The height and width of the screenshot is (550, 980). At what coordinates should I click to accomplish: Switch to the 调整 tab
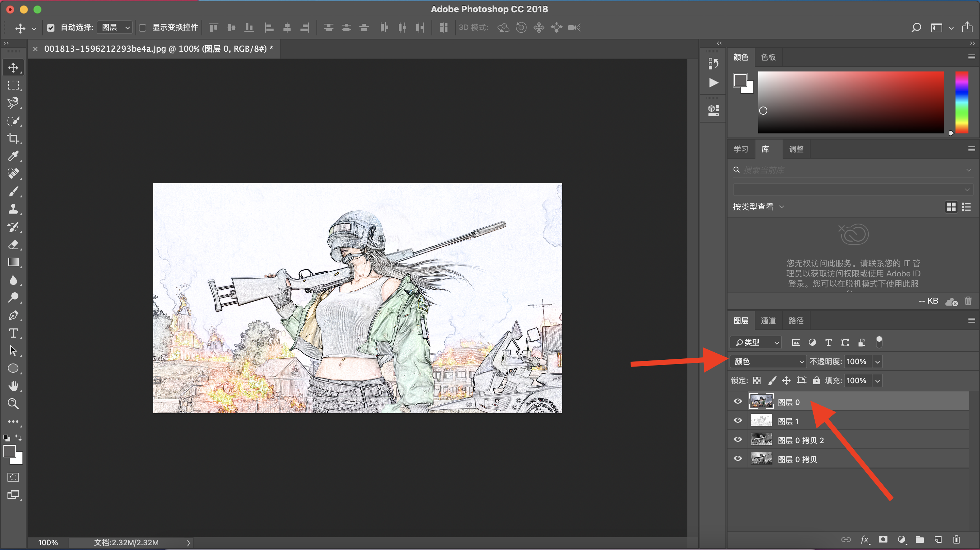click(796, 149)
